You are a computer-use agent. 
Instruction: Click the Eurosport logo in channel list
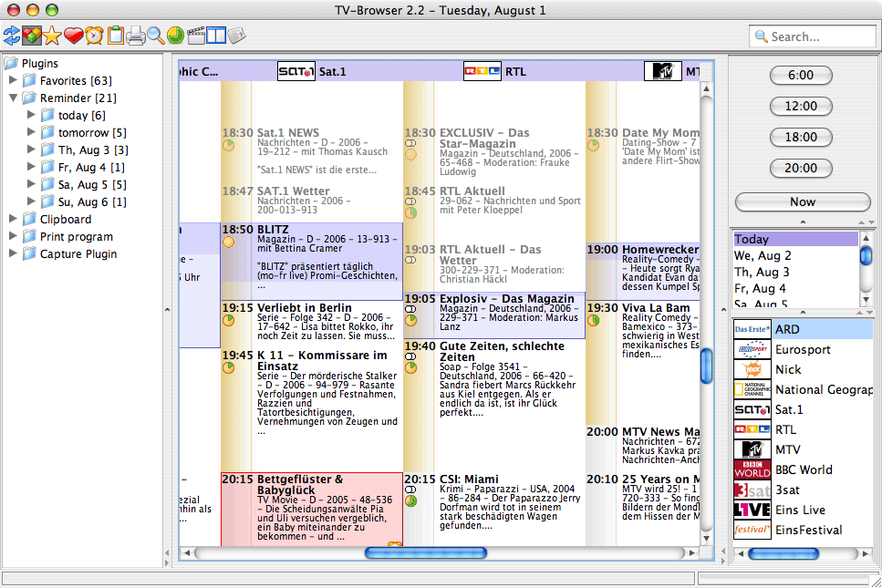point(752,350)
